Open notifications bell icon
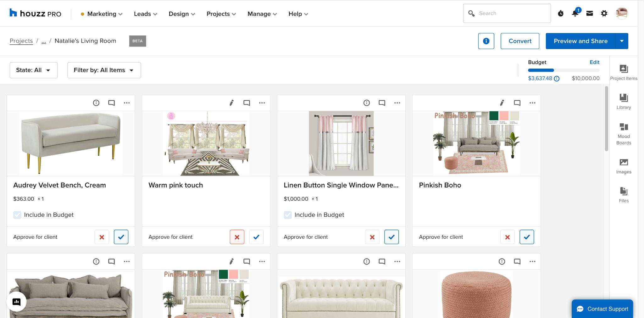 (575, 13)
